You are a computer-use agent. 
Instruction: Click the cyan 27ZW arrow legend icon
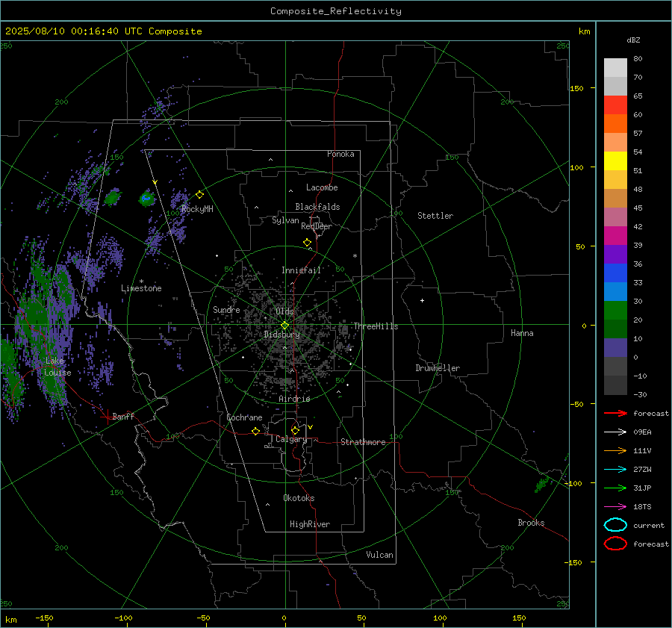coord(615,470)
